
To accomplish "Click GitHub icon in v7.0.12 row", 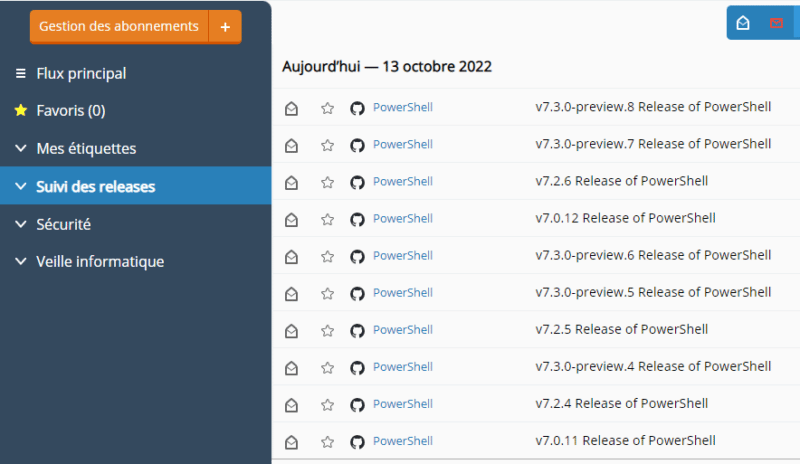I will pos(357,219).
